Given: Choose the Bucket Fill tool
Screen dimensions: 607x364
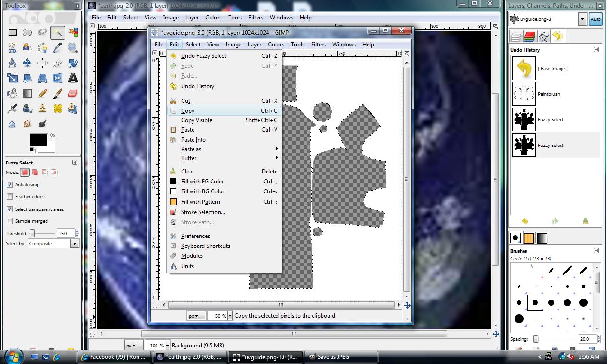Looking at the screenshot, I should click(12, 93).
